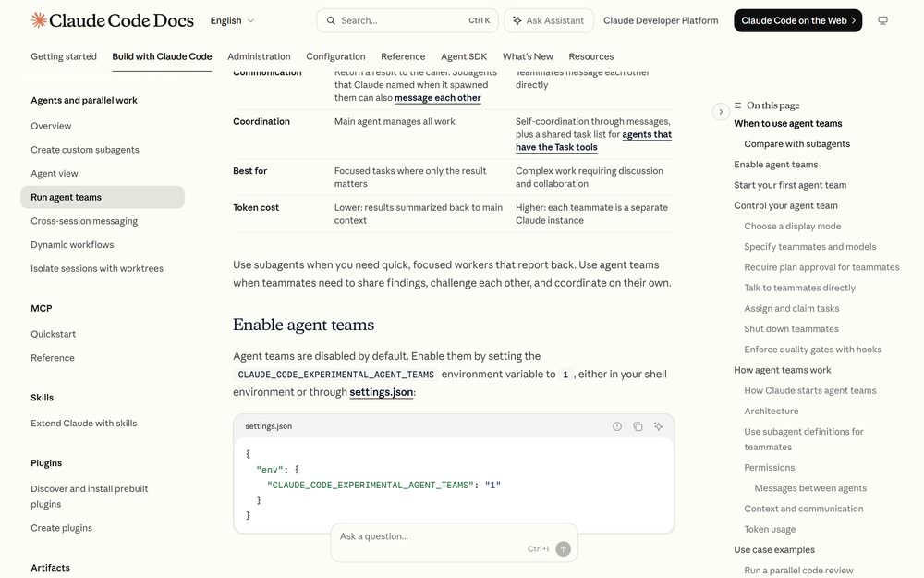Jump to Enforce quality gates with hooks
This screenshot has width=924, height=578.
click(x=812, y=350)
